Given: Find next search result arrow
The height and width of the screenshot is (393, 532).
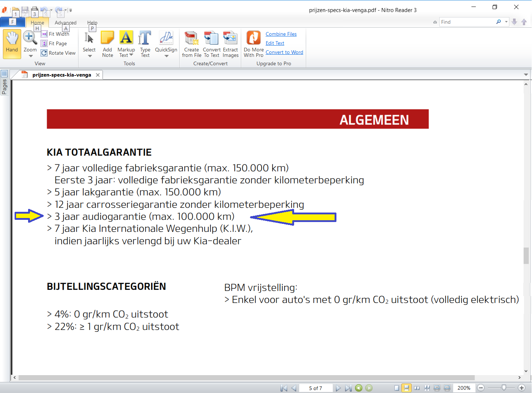Looking at the screenshot, I should click(514, 22).
